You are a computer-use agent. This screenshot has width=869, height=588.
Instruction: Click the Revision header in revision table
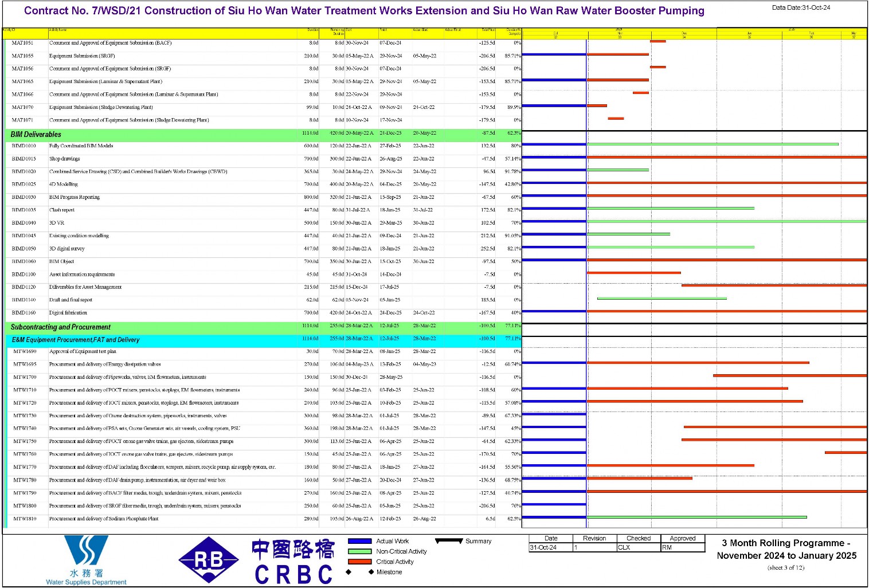point(594,538)
